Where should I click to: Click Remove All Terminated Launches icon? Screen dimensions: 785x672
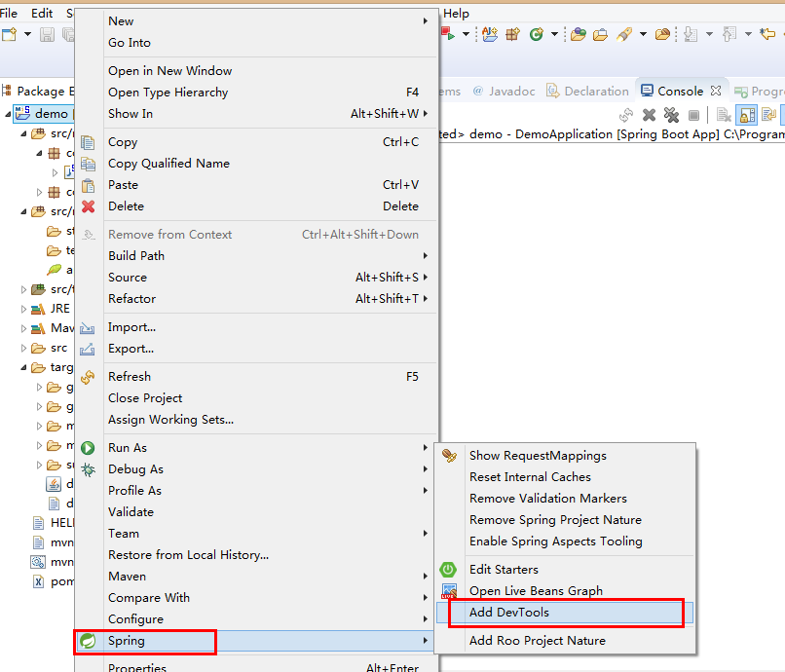click(671, 116)
